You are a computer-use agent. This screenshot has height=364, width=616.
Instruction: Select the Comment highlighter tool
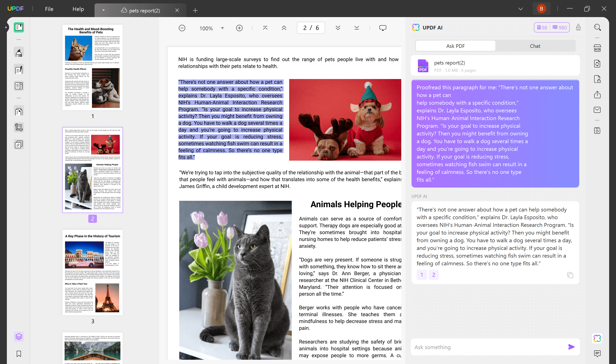[19, 52]
